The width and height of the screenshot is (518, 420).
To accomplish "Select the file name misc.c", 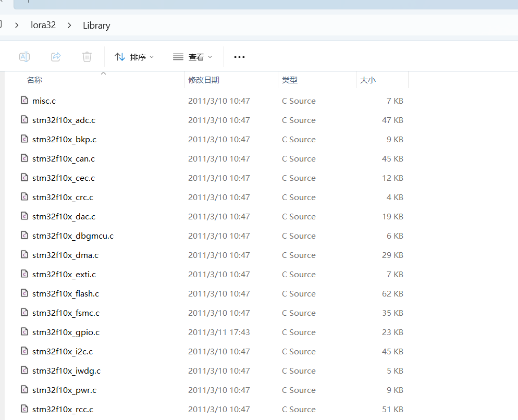I will 44,101.
